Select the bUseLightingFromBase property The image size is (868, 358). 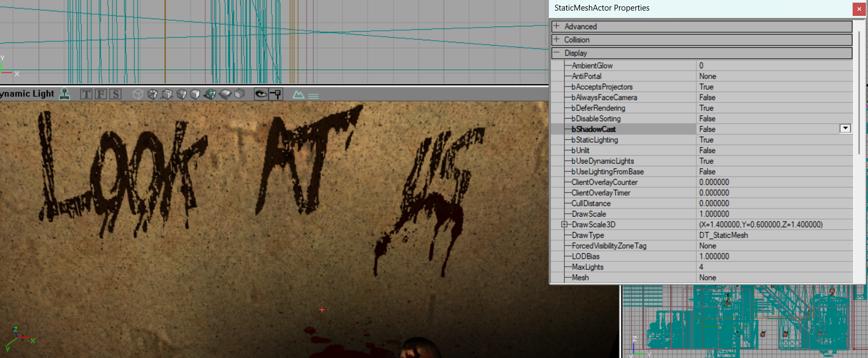608,172
